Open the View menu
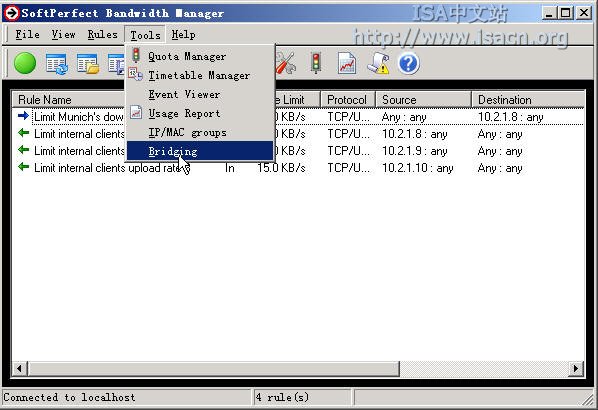The image size is (598, 410). pos(63,34)
